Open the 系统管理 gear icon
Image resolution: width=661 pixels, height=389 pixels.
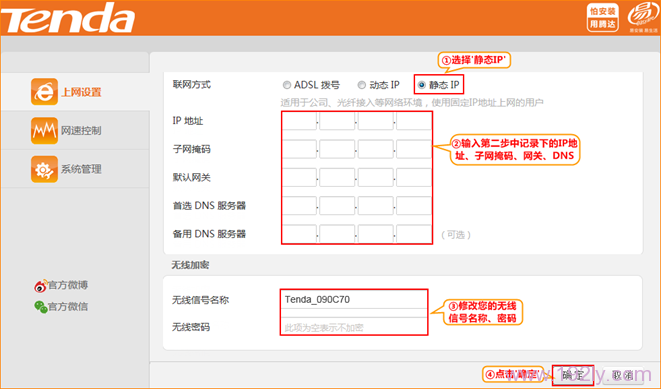click(x=44, y=169)
